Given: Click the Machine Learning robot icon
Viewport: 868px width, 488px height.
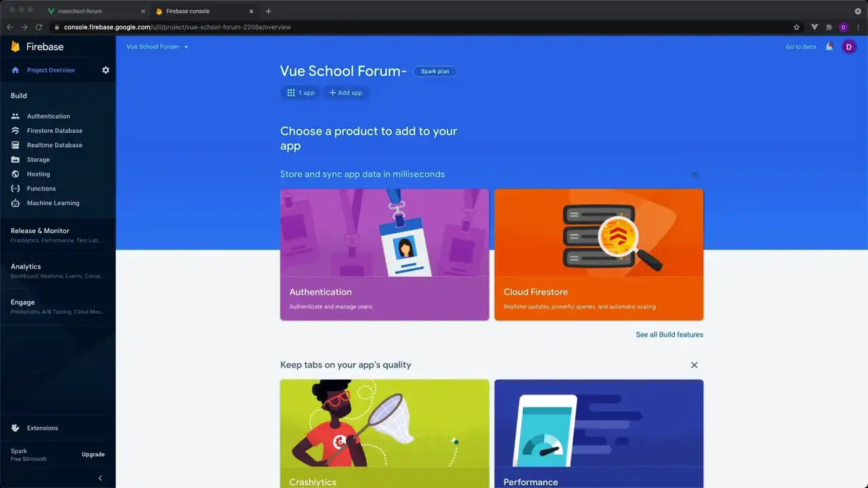Looking at the screenshot, I should tap(16, 203).
